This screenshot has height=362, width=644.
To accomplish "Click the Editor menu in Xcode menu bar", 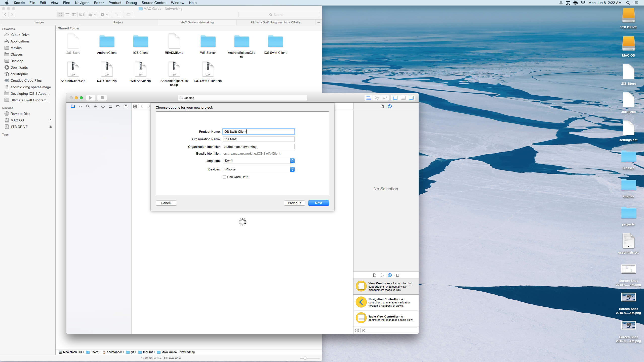I will pyautogui.click(x=99, y=3).
